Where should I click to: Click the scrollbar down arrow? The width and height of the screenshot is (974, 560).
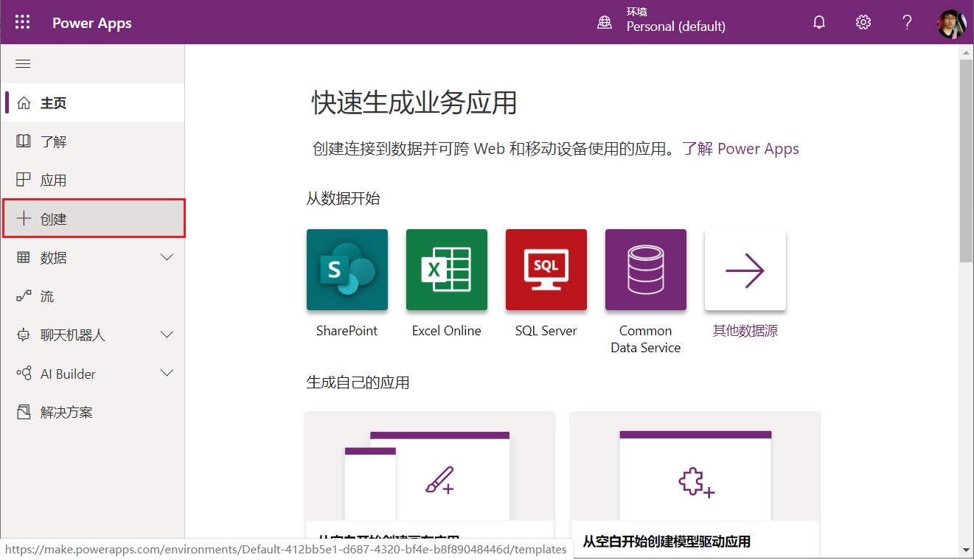pos(966,550)
